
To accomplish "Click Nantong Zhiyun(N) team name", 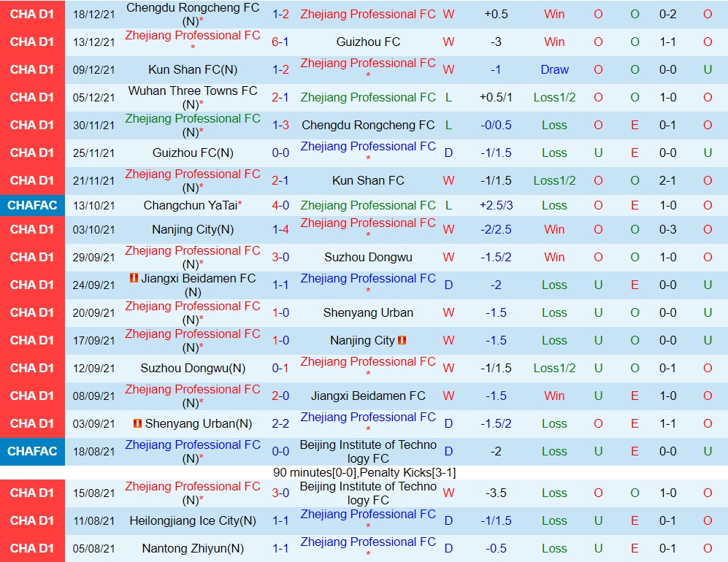I will (x=193, y=548).
